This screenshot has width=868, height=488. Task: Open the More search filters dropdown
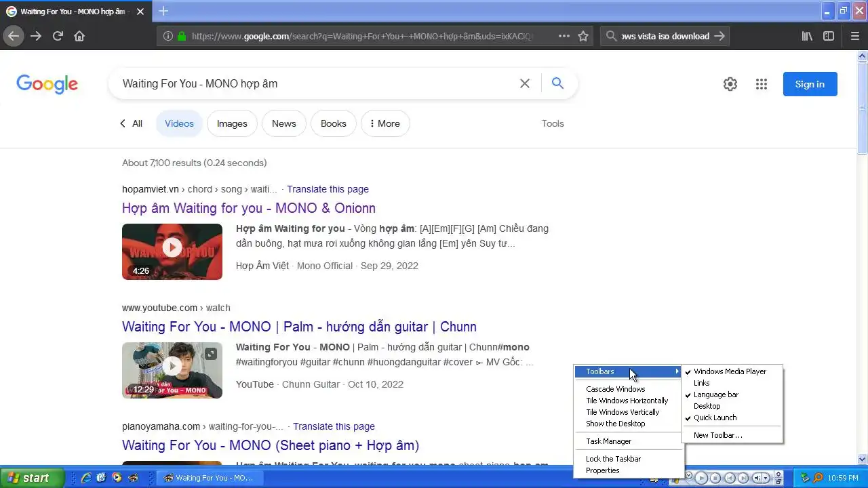(x=385, y=123)
